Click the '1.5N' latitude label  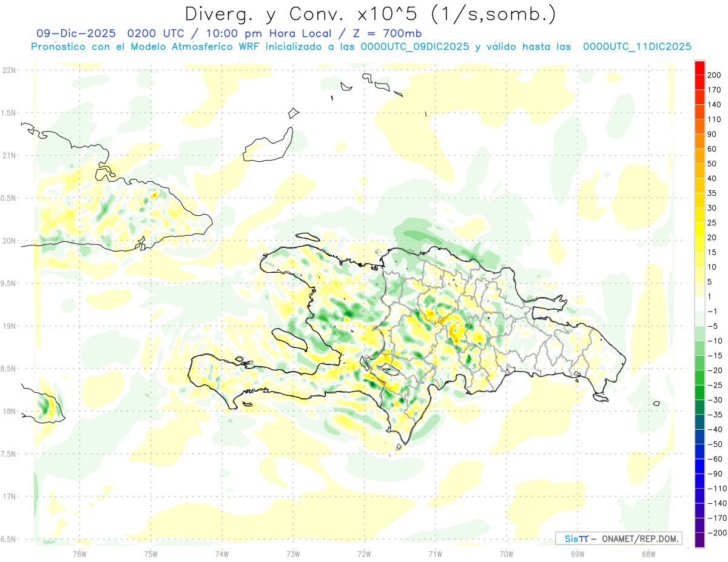tap(9, 113)
